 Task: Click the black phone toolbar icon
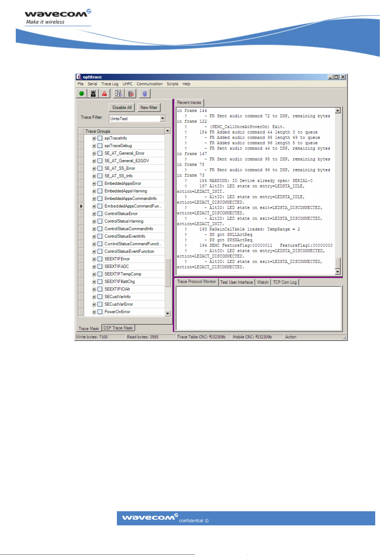93,94
